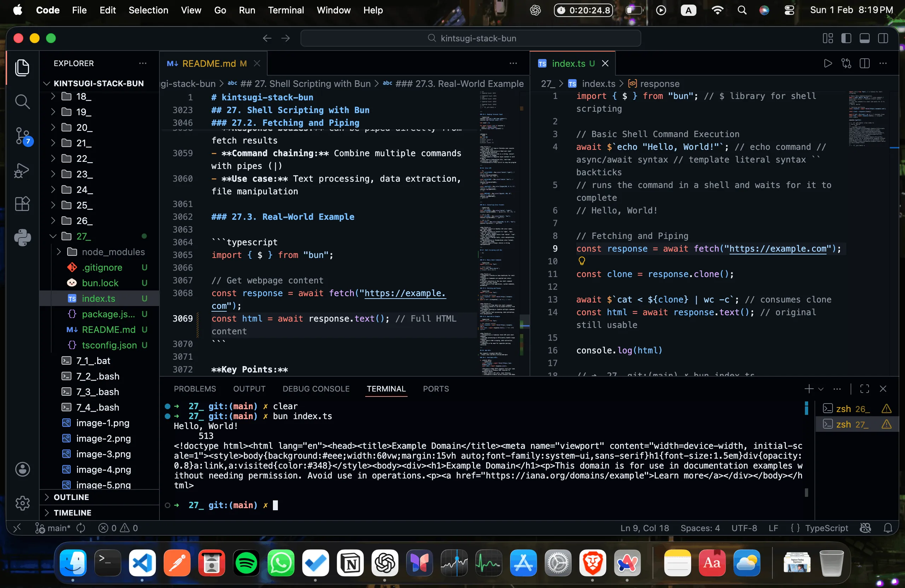Open the new terminal launch profile dropdown
This screenshot has width=905, height=588.
[x=821, y=389]
